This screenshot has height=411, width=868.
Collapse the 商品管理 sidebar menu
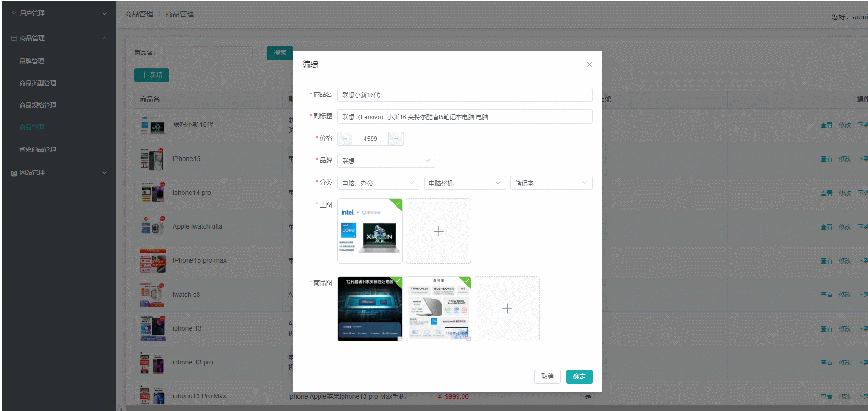59,38
